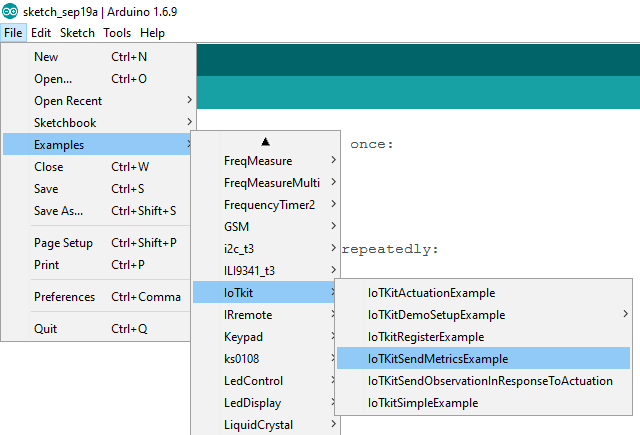640x435 pixels.
Task: Expand the FreqMeasure examples submenu
Action: (x=265, y=161)
